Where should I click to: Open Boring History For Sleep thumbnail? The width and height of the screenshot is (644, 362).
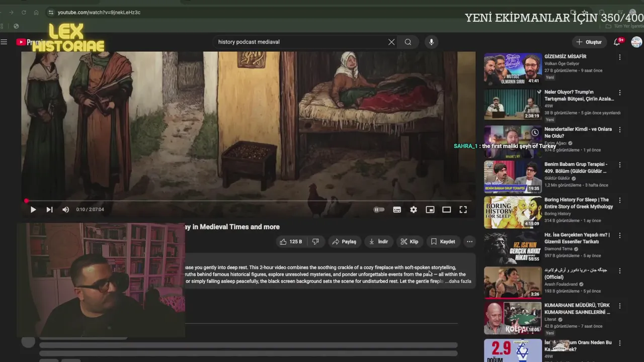pyautogui.click(x=513, y=212)
